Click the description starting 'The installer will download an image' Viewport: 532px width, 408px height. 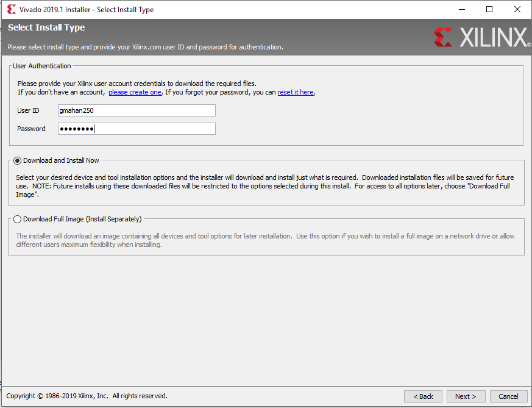(x=265, y=240)
